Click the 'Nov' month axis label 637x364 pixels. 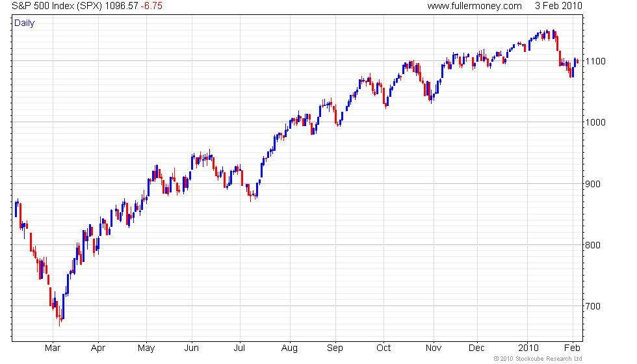coord(434,348)
